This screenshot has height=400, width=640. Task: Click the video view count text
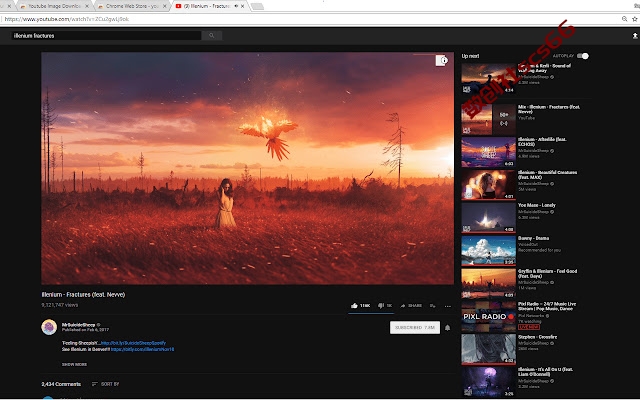coord(60,305)
